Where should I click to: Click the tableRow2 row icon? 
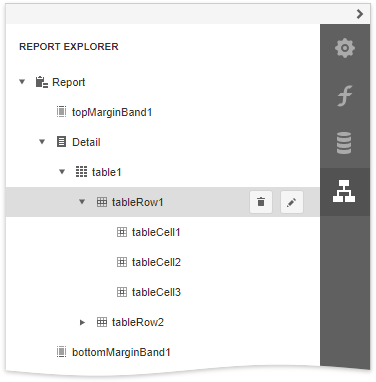[102, 322]
